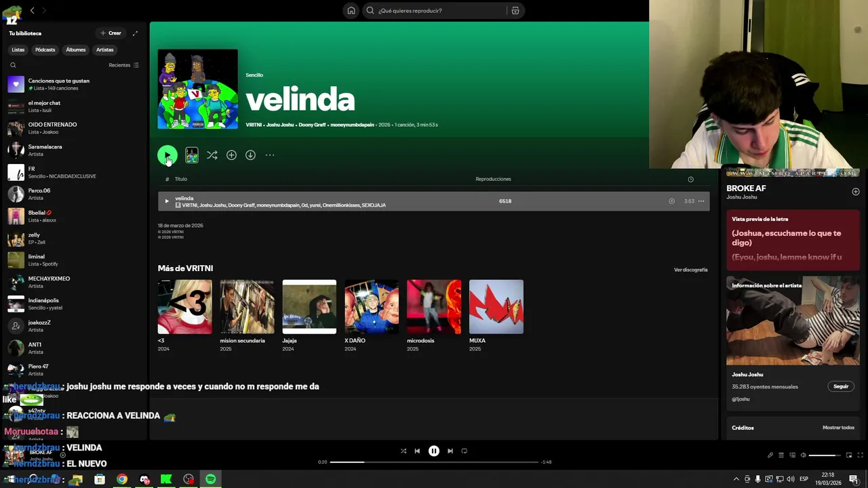Open MUXA album
Screen dimensions: 868x488
pyautogui.click(x=496, y=307)
